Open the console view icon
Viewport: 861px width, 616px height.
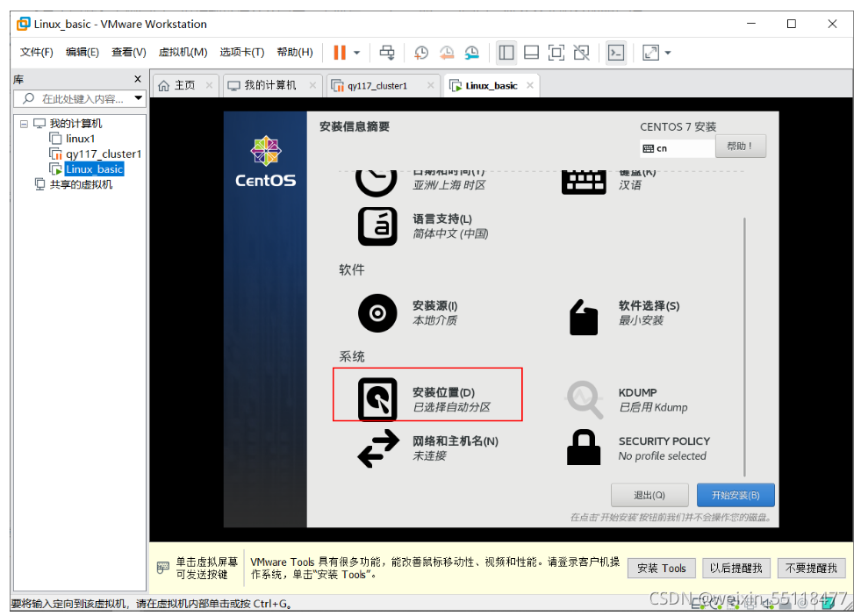616,53
